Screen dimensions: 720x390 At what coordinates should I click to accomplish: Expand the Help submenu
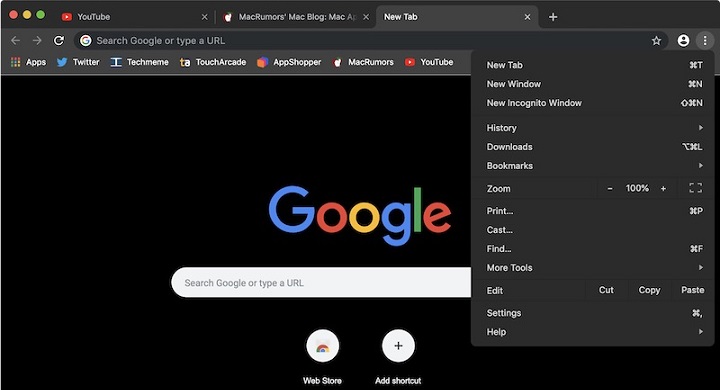pyautogui.click(x=592, y=332)
